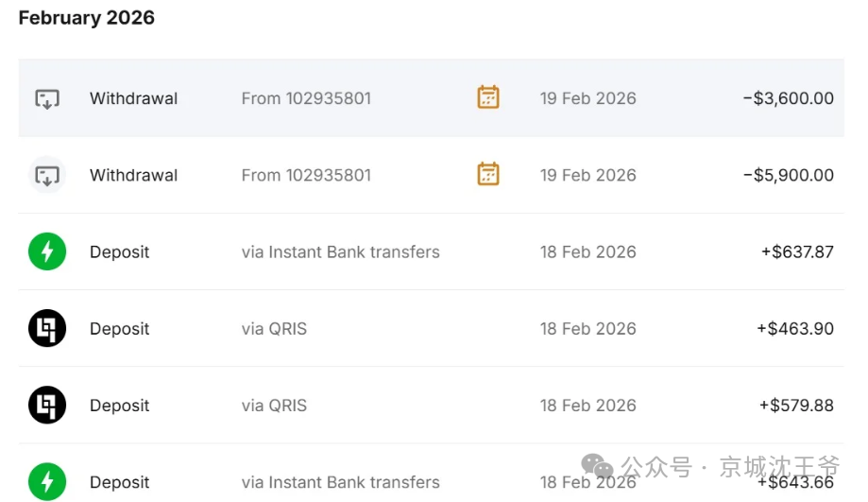Click the withdrawal icon for the -$5,900.00 transaction
Screen dimensions: 868x502
point(47,175)
